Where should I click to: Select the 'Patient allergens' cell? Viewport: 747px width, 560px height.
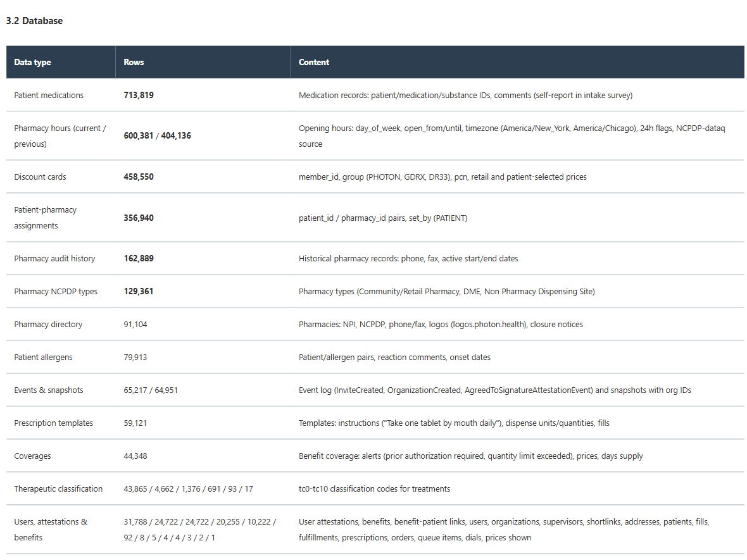pos(43,357)
